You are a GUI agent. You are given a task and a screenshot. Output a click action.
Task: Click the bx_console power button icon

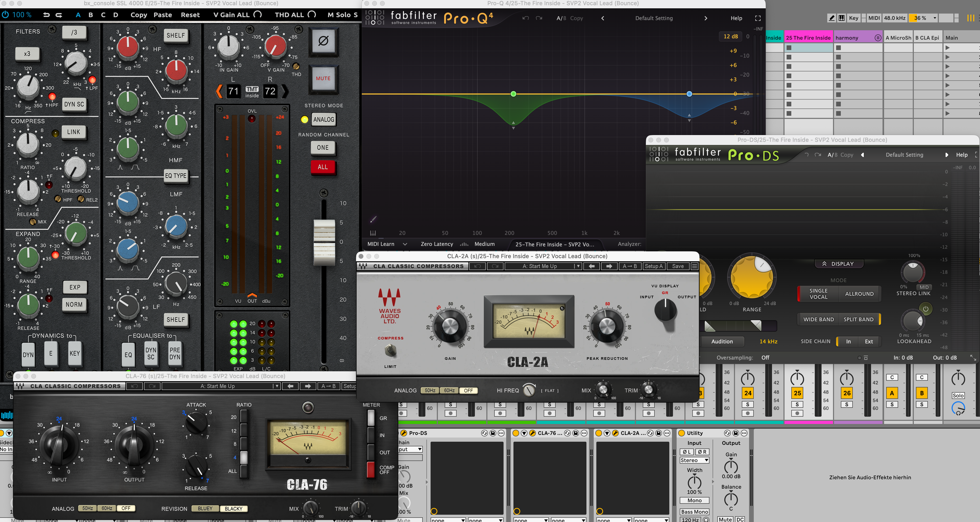click(5, 15)
